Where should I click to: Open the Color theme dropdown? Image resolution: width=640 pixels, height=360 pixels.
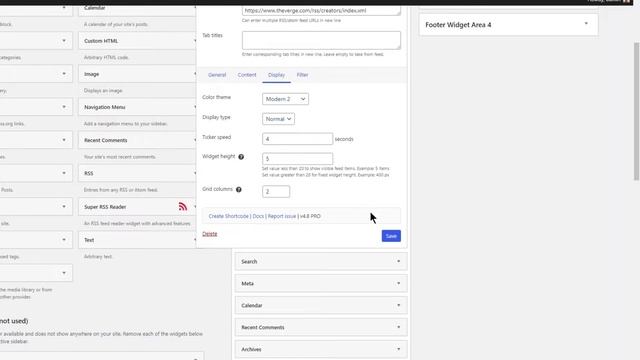point(285,99)
